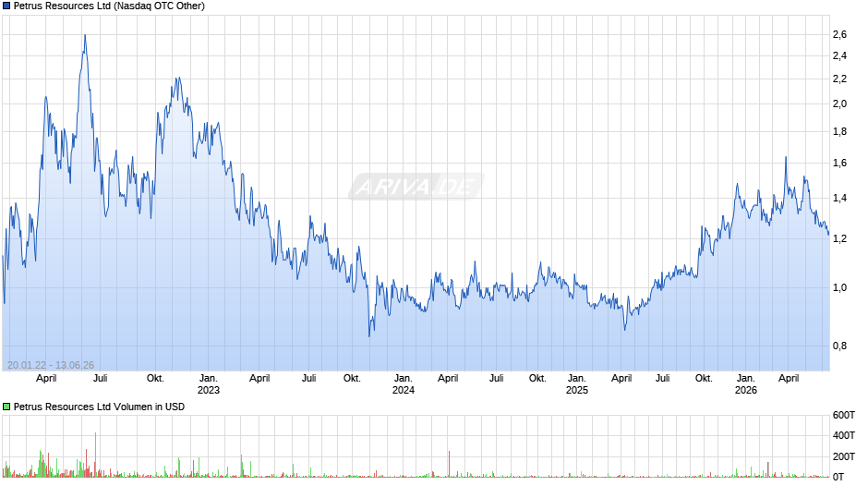Click the '2,0' price axis label

click(x=839, y=104)
